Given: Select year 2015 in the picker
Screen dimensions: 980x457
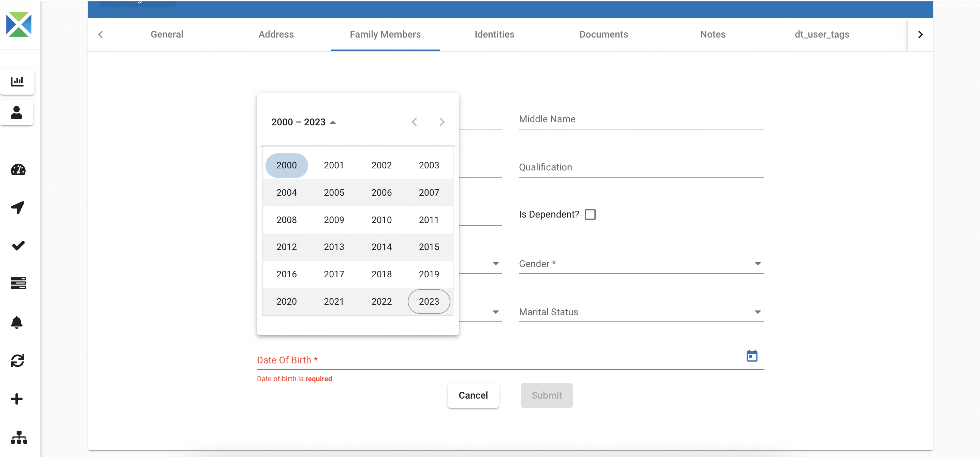Looking at the screenshot, I should (x=429, y=247).
